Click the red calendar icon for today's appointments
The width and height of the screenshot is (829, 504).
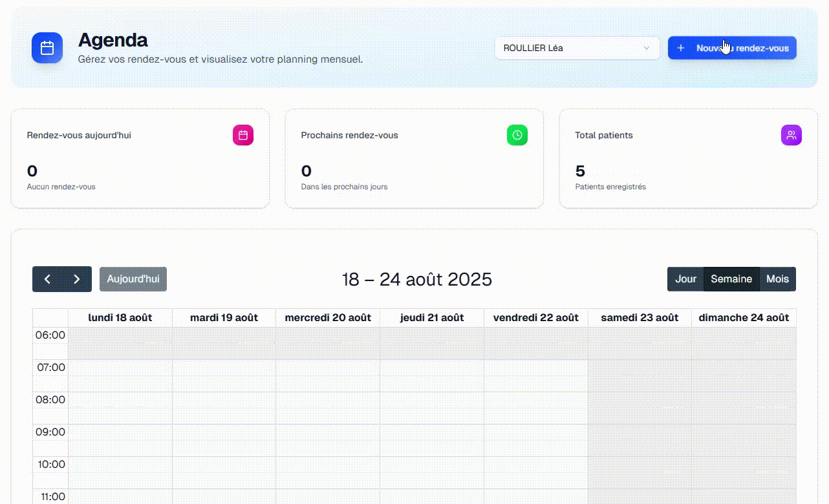243,135
